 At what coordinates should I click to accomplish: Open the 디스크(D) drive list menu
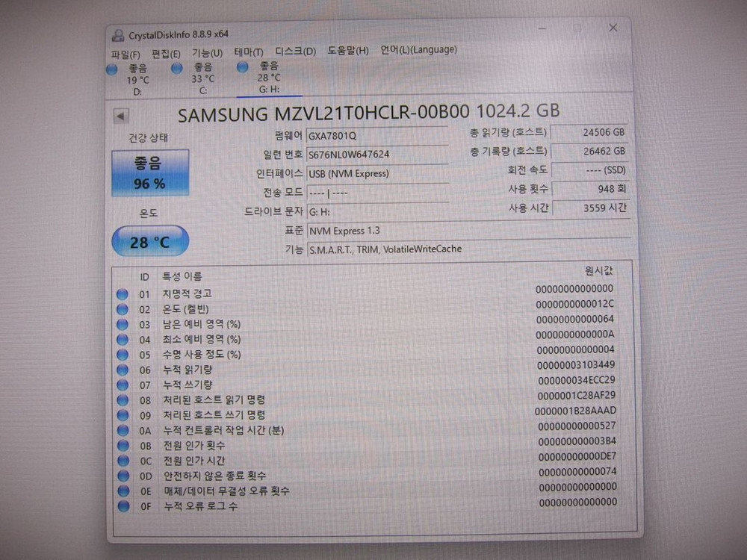[293, 51]
